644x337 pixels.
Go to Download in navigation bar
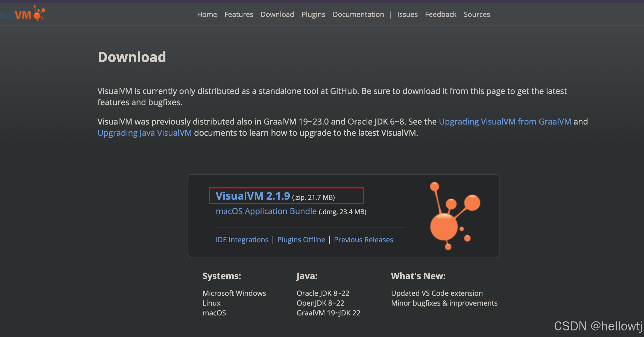pyautogui.click(x=277, y=14)
